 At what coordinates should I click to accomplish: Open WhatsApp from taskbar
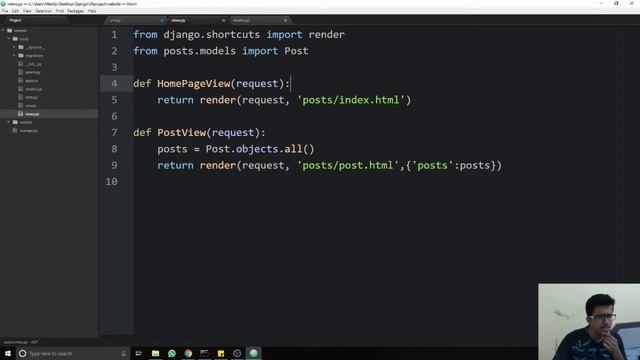tap(172, 353)
